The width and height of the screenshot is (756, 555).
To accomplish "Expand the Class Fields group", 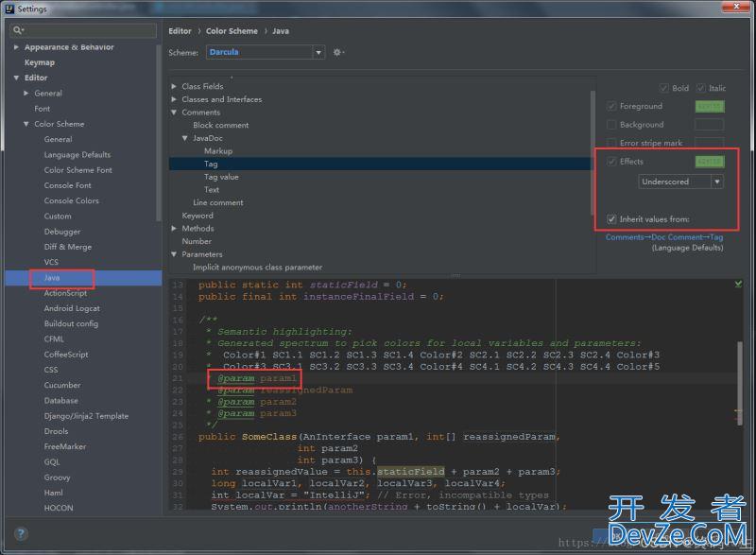I will pos(174,86).
